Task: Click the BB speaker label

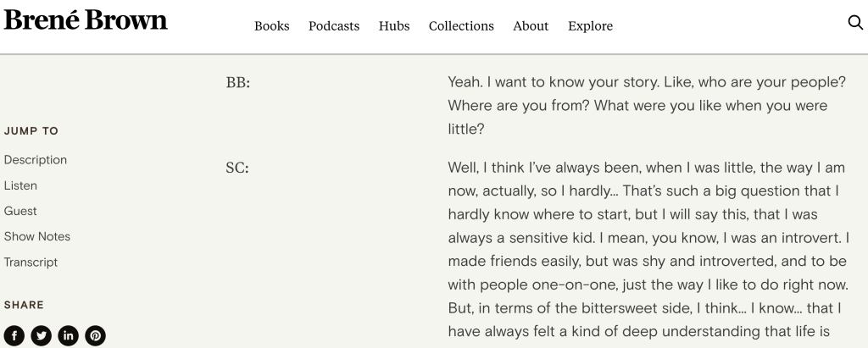Action: (238, 83)
